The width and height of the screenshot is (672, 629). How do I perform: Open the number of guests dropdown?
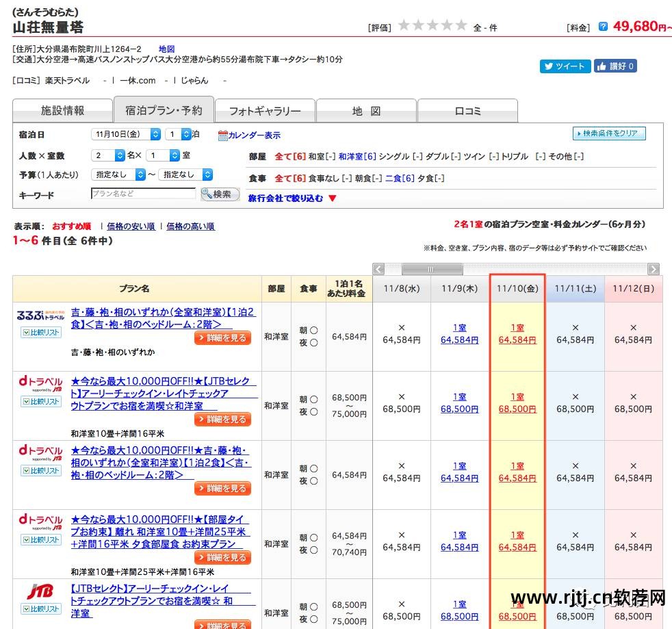tap(108, 155)
